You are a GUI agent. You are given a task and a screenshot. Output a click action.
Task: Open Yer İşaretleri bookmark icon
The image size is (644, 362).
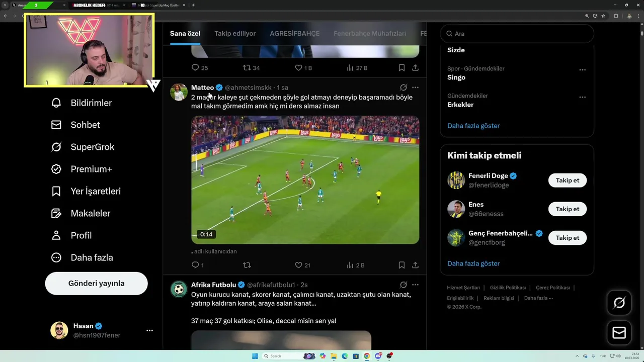click(56, 192)
